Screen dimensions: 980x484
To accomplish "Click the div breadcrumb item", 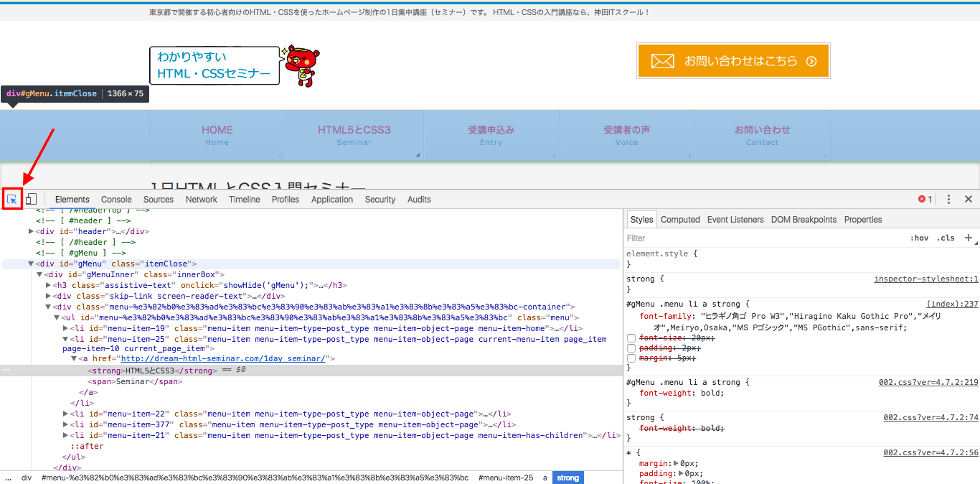I will click(x=27, y=478).
